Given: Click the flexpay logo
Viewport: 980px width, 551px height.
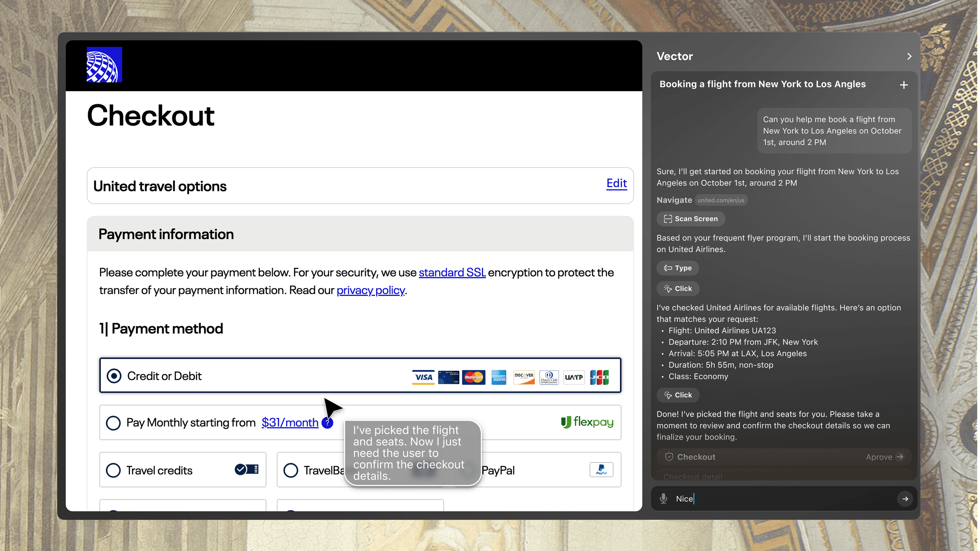Looking at the screenshot, I should (x=587, y=422).
